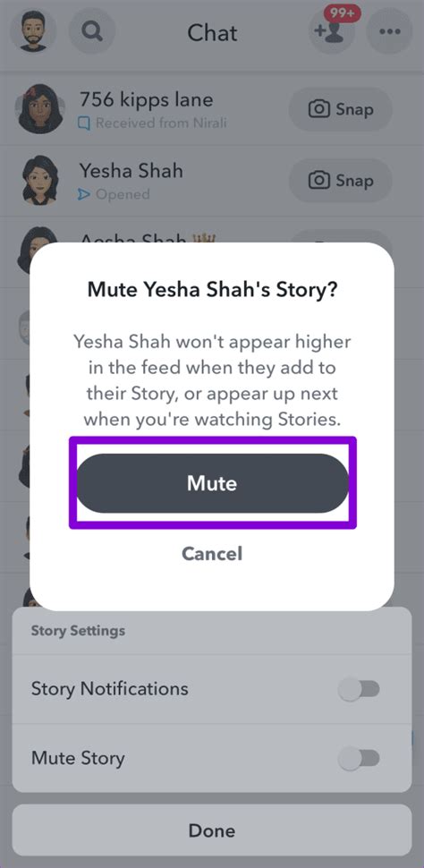Confirm with the Mute button
Screen dimensions: 424x868
212,483
